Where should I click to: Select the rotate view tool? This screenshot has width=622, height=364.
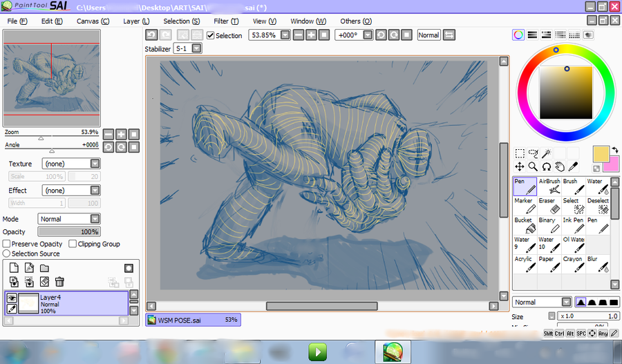click(547, 166)
